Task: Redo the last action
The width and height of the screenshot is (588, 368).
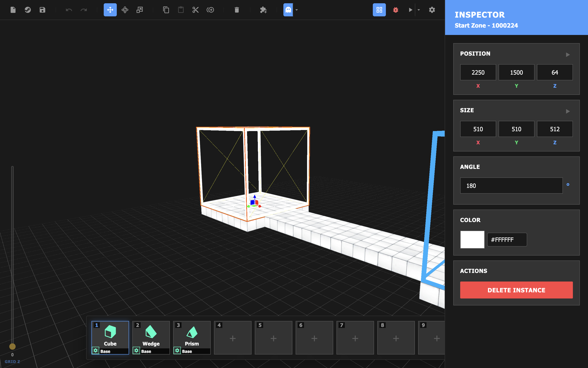Action: (x=84, y=10)
